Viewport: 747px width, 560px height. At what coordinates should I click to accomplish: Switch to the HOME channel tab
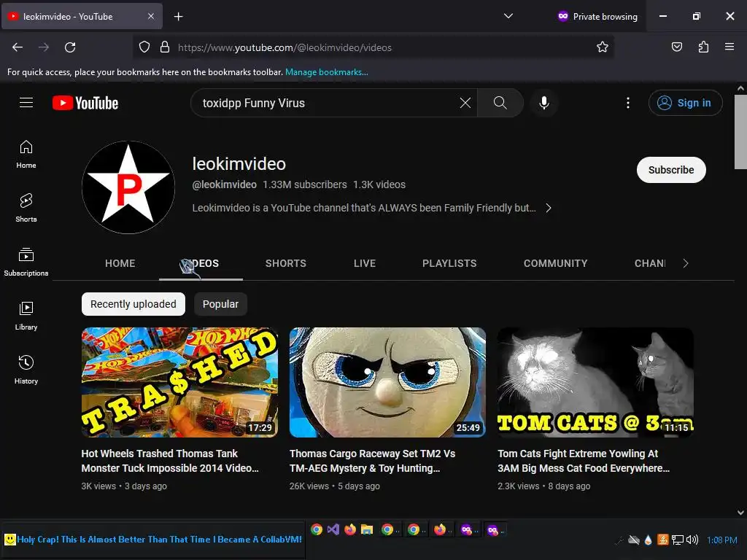pyautogui.click(x=120, y=263)
